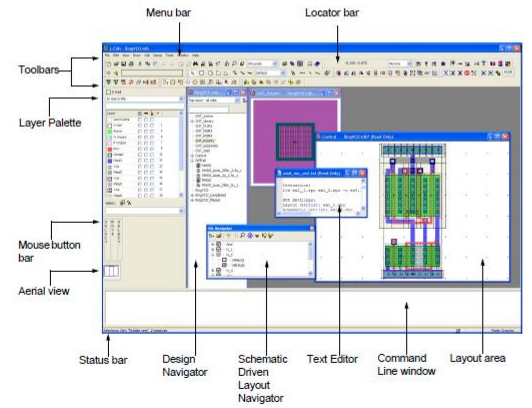Viewport: 532px width, 408px height.
Task: Click the Save icon on the standard toolbar
Action: point(124,64)
